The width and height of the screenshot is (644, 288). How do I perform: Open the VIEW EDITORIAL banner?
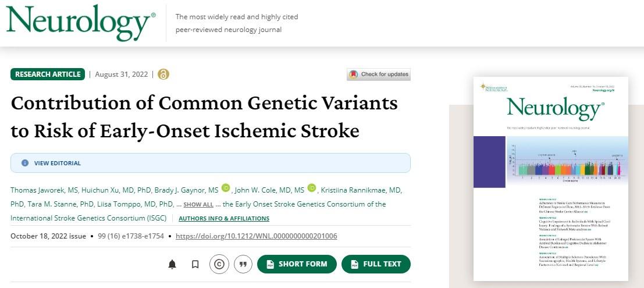click(x=58, y=163)
